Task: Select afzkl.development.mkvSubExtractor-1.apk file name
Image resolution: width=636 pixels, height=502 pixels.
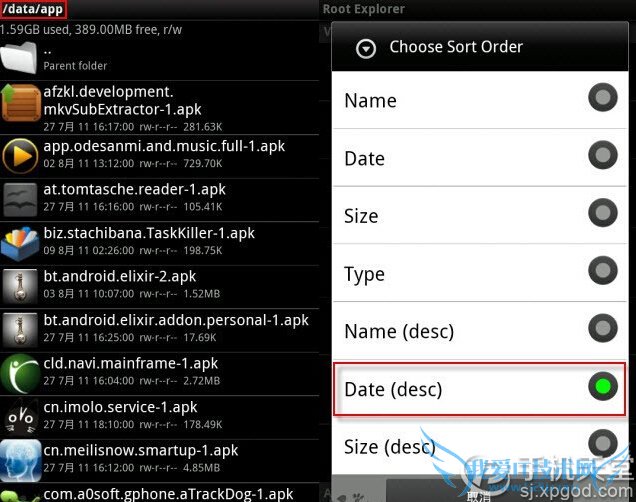Action: (122, 101)
